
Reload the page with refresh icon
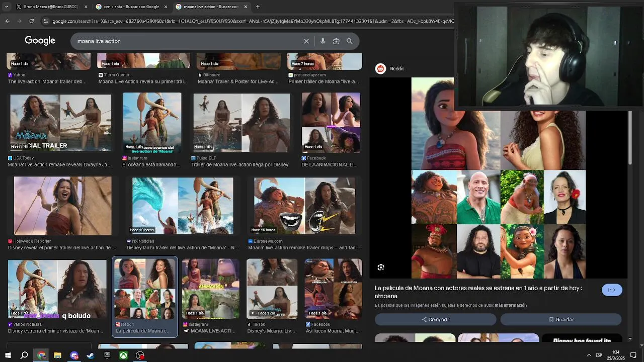[31, 21]
